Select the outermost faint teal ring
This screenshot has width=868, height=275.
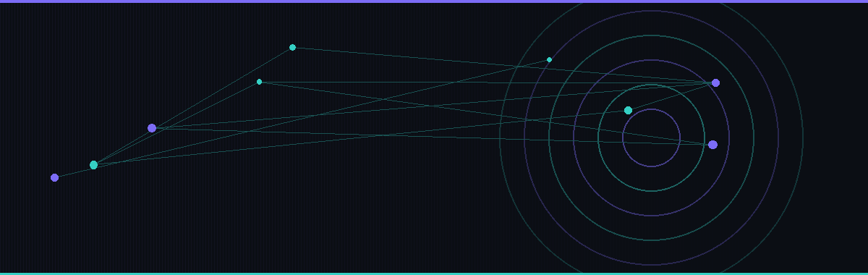click(499, 137)
